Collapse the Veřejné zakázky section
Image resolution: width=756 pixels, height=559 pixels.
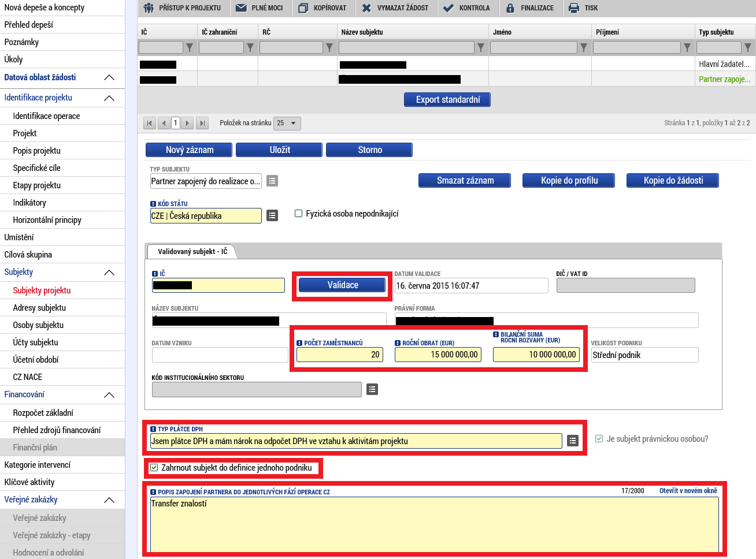(x=109, y=500)
